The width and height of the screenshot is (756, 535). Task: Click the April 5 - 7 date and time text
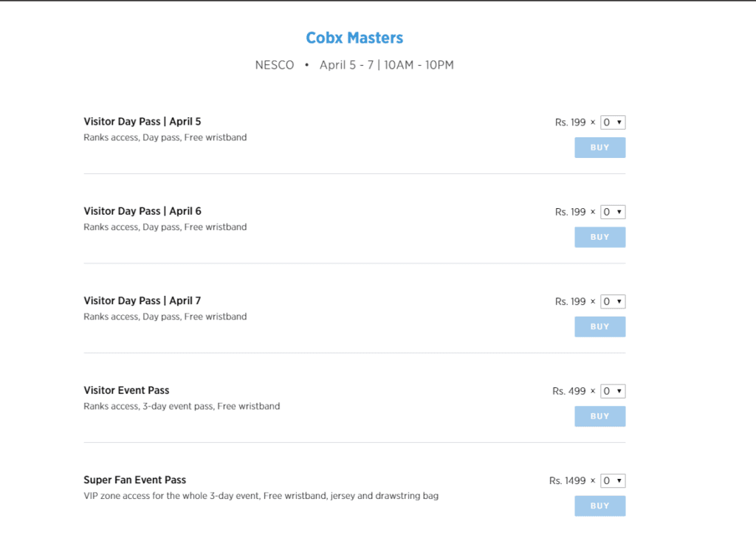coord(387,65)
